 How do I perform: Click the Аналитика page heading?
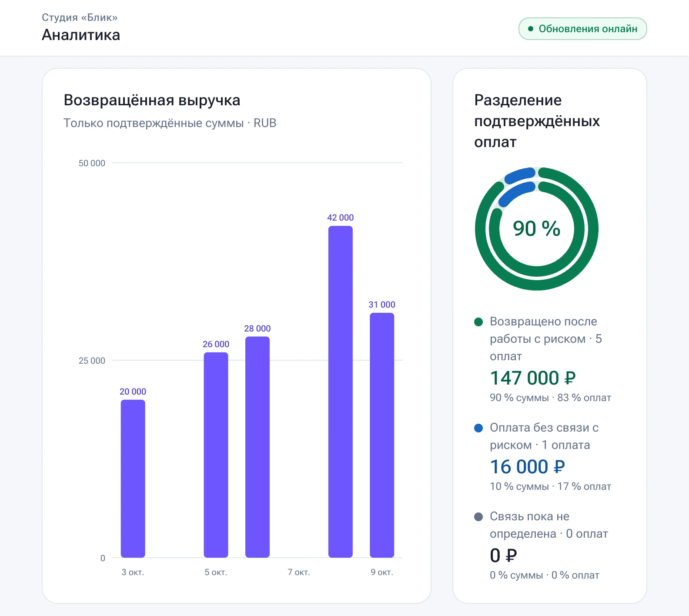81,35
